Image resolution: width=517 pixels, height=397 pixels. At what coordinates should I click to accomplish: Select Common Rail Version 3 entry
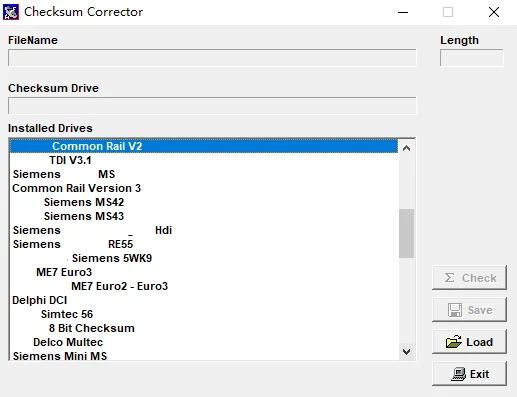click(204, 188)
